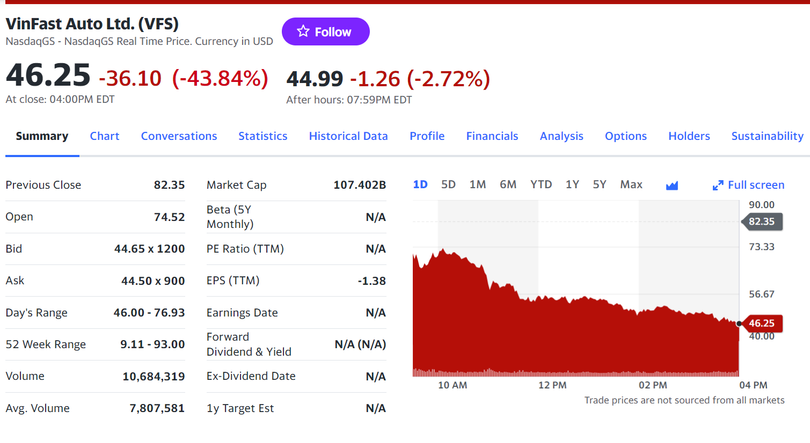Set chart range to 1M
The width and height of the screenshot is (810, 443).
tap(477, 184)
